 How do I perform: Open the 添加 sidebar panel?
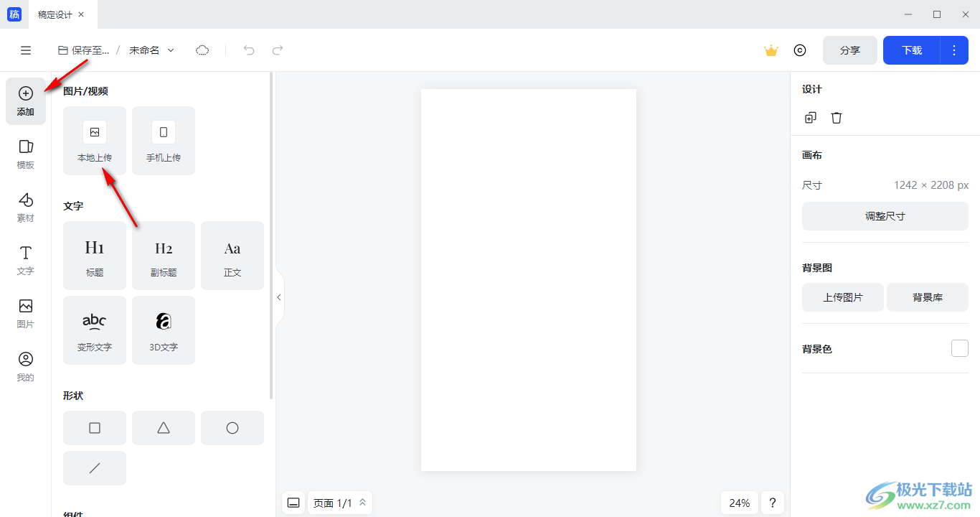coord(26,101)
